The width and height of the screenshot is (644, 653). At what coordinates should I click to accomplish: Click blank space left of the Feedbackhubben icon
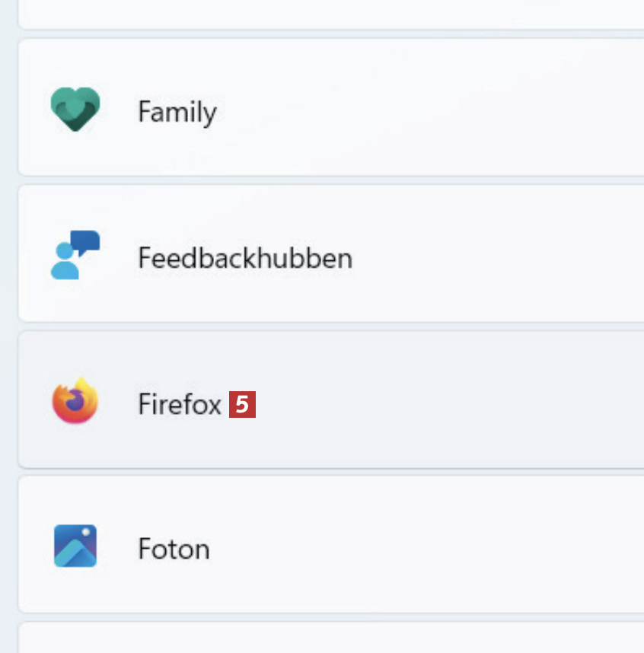click(x=33, y=255)
